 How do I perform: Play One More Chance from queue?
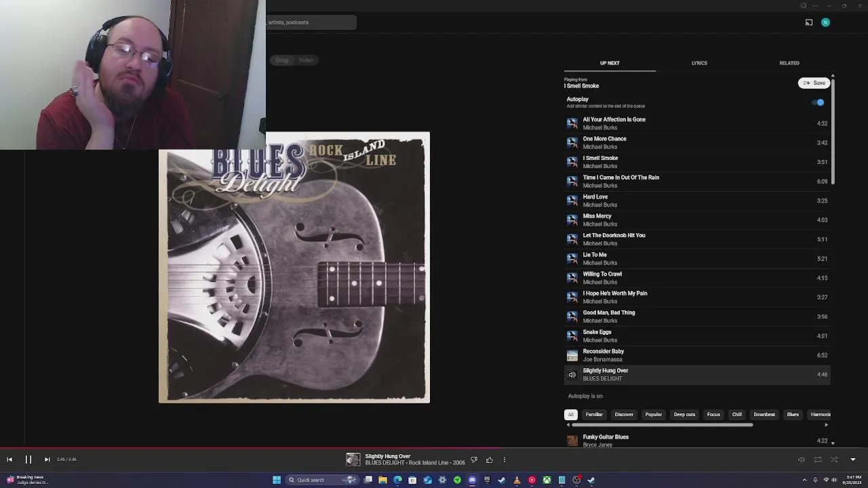point(697,142)
